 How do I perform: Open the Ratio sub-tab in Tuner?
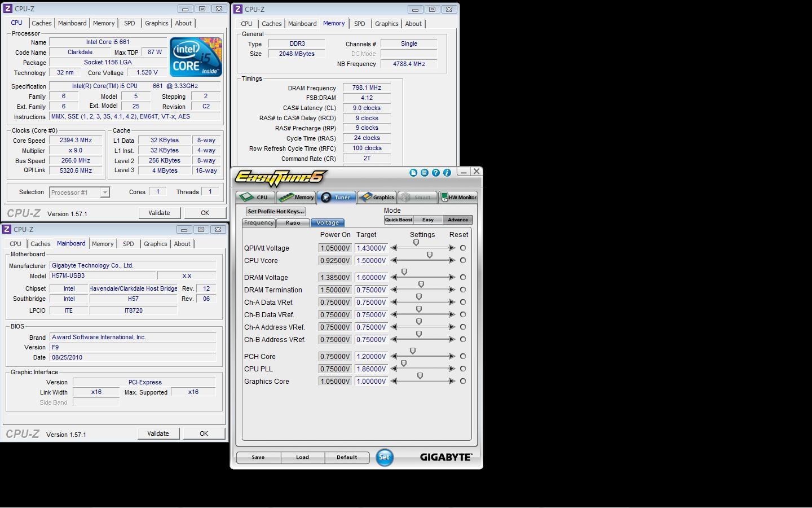[x=293, y=222]
